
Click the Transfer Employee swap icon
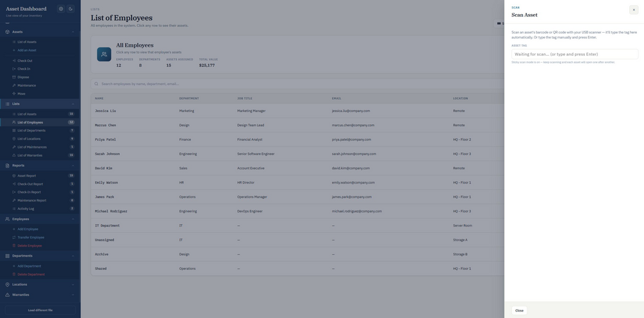(14, 237)
